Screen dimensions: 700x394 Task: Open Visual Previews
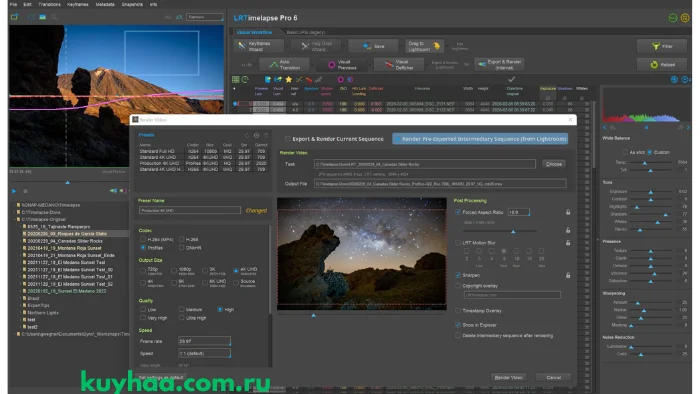[x=342, y=65]
